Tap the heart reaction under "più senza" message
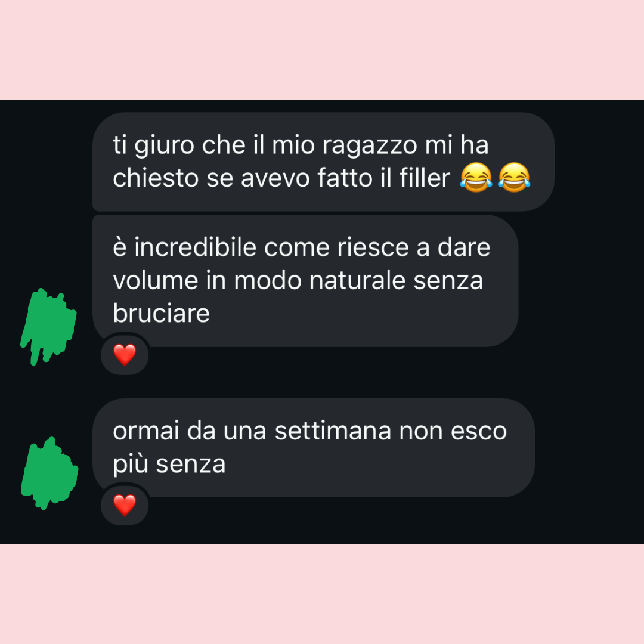Viewport: 644px width, 644px height. coord(125,505)
